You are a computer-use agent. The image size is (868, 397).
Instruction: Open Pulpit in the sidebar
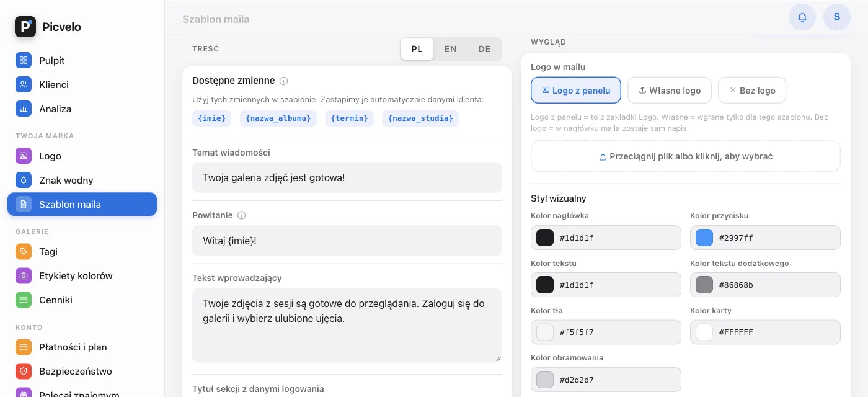(82, 61)
